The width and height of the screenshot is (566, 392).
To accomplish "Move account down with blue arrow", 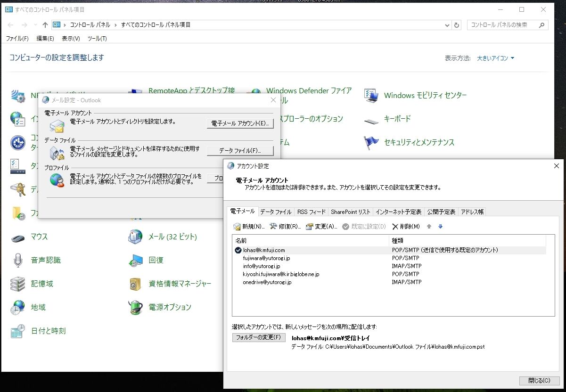I will point(441,227).
